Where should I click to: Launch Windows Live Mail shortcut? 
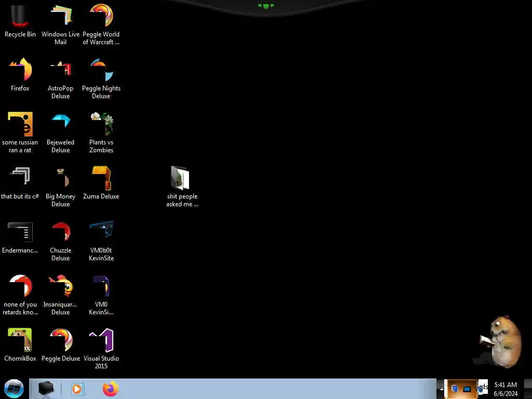(x=60, y=24)
